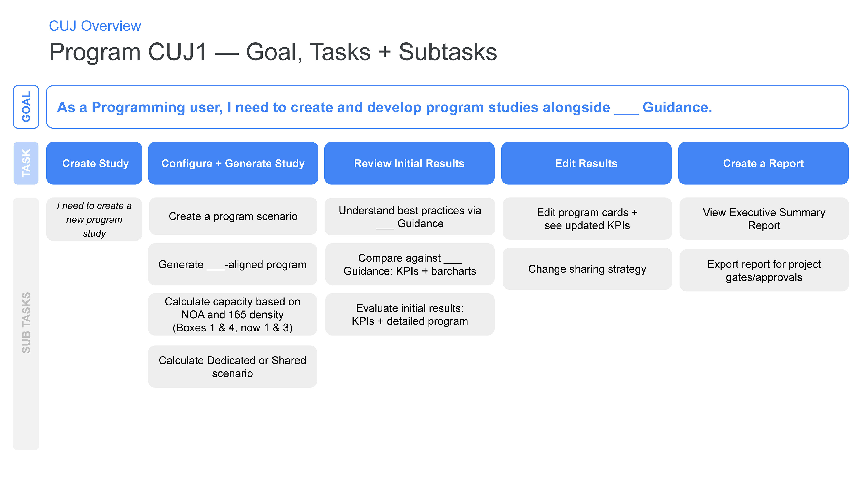Click the Program CUJ1 slide title
This screenshot has height=488, width=868.
point(273,52)
